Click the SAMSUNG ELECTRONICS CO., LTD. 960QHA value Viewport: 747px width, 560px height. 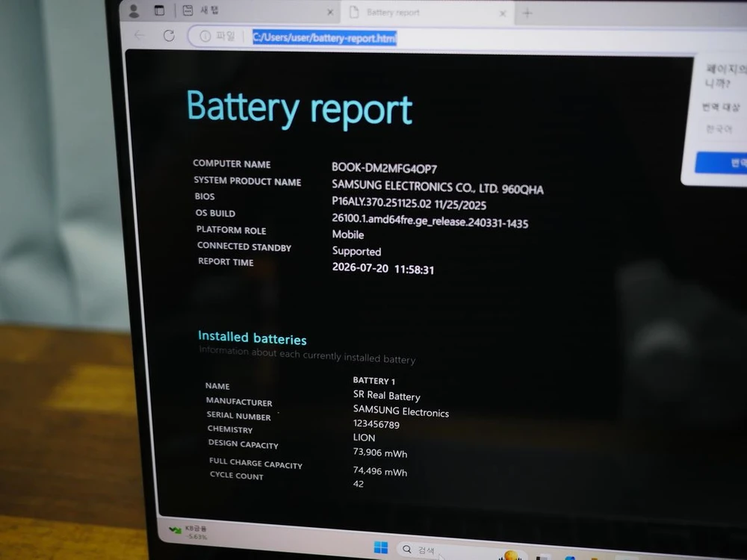[437, 187]
